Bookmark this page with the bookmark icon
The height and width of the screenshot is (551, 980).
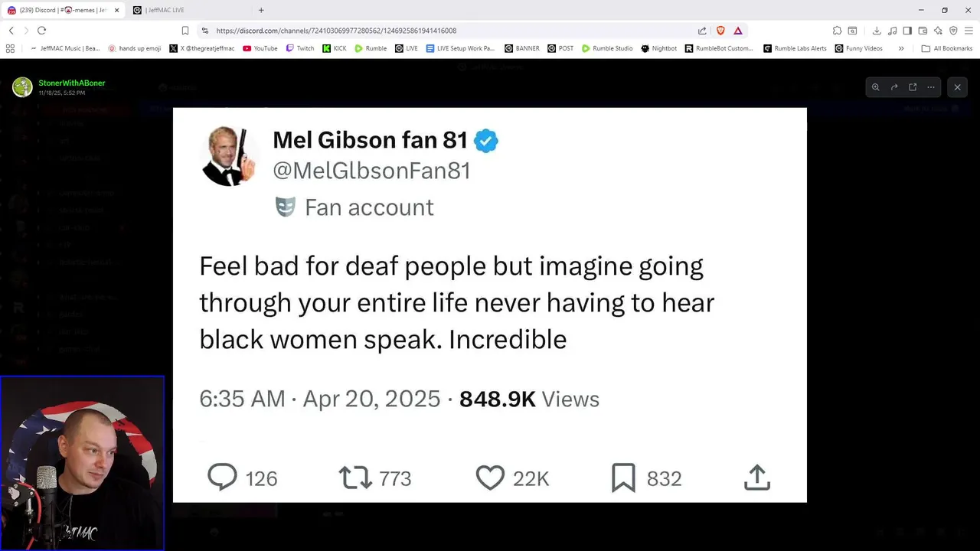[185, 31]
